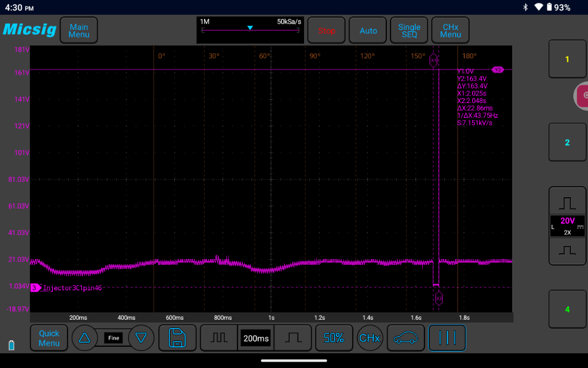Narrow timebase with single-pulse icon
Viewport: 588px width, 368px height.
(x=293, y=338)
